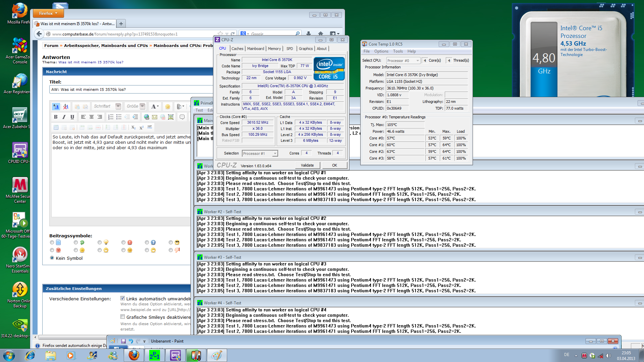
Task: Insert an image into the forum post
Action: point(171,117)
